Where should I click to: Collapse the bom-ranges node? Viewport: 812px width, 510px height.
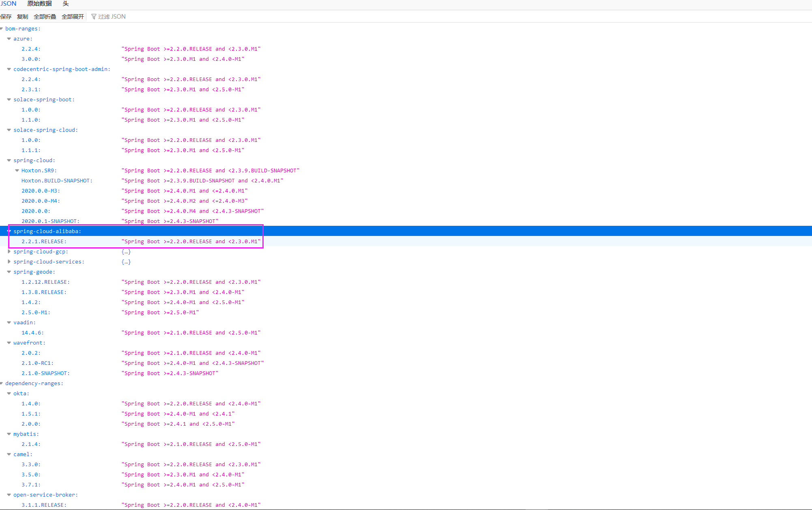click(x=2, y=29)
